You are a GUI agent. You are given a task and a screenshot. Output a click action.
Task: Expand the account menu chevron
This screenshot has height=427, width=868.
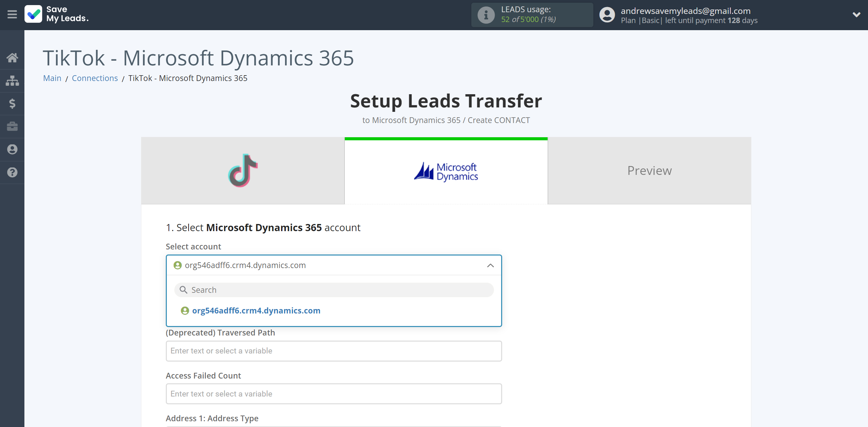pos(856,15)
